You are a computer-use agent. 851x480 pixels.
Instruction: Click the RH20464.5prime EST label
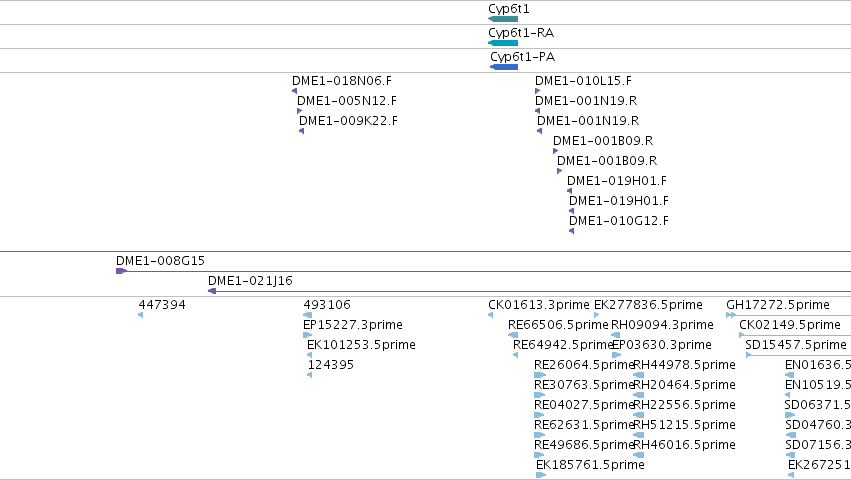coord(685,386)
